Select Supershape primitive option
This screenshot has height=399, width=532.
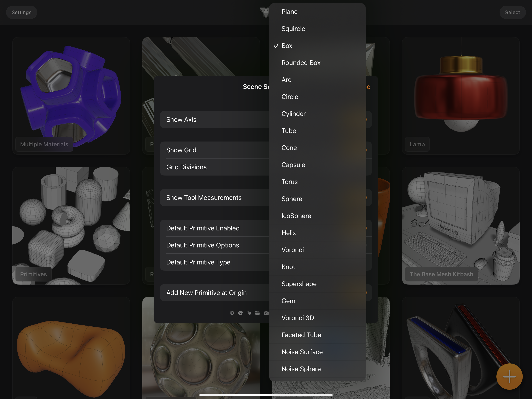point(317,284)
